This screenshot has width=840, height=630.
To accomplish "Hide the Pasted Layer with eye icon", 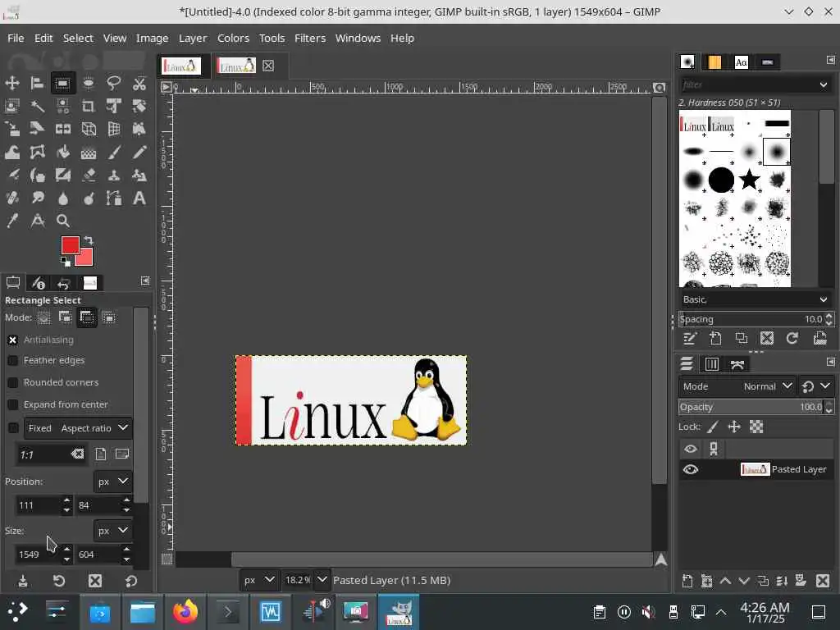I will tap(691, 469).
